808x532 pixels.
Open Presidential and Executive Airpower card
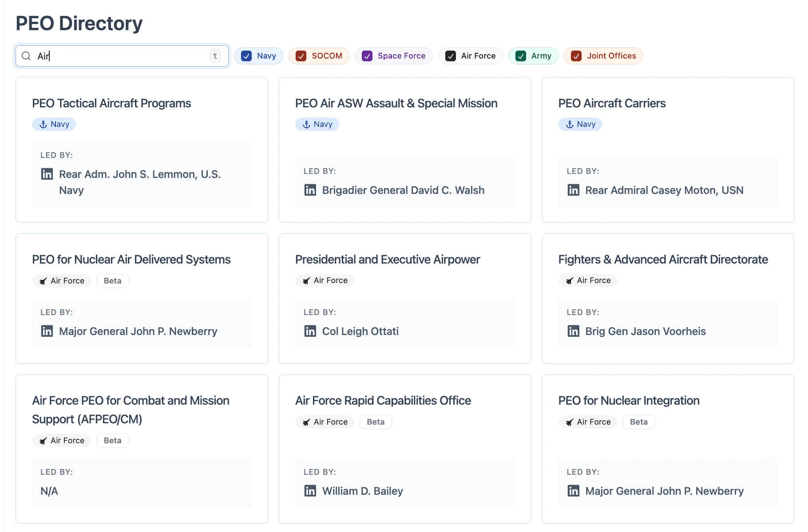(x=405, y=299)
